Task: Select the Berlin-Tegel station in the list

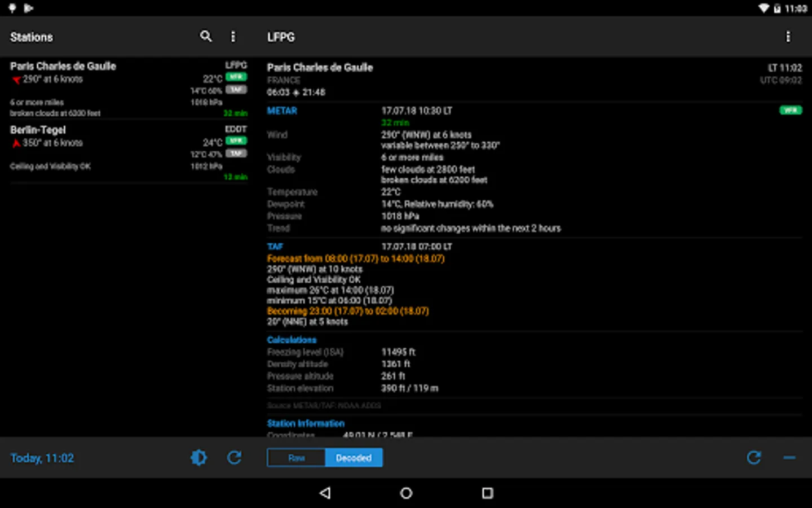Action: [x=129, y=152]
